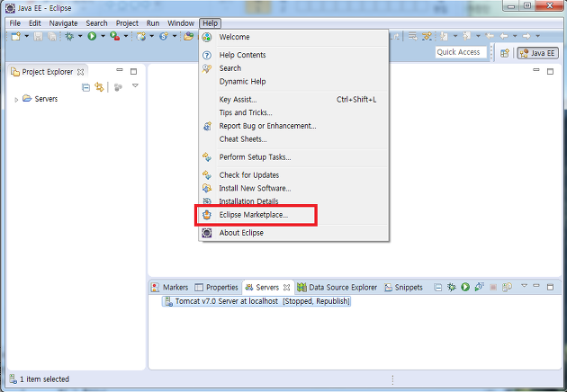The width and height of the screenshot is (567, 392).
Task: Expand the Servers tree node
Action: pos(16,100)
